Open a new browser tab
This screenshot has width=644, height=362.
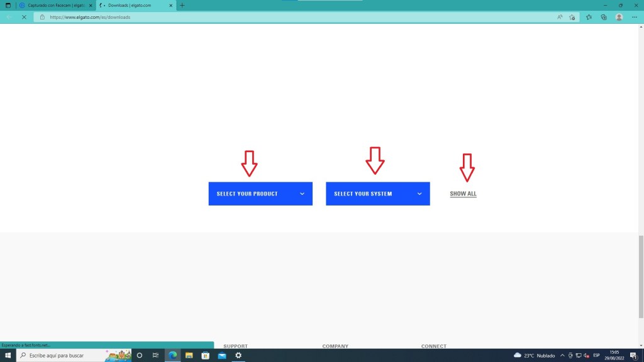coord(182,5)
